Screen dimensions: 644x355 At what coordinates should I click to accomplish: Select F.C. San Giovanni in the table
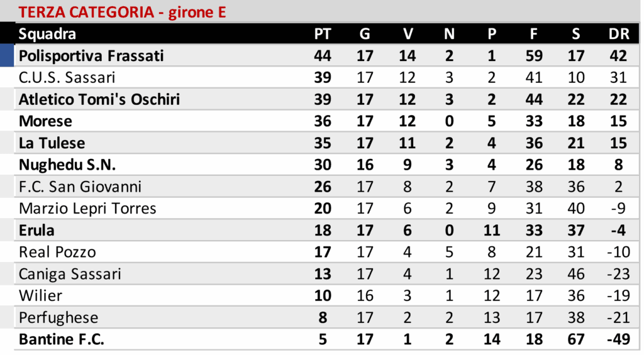point(80,187)
